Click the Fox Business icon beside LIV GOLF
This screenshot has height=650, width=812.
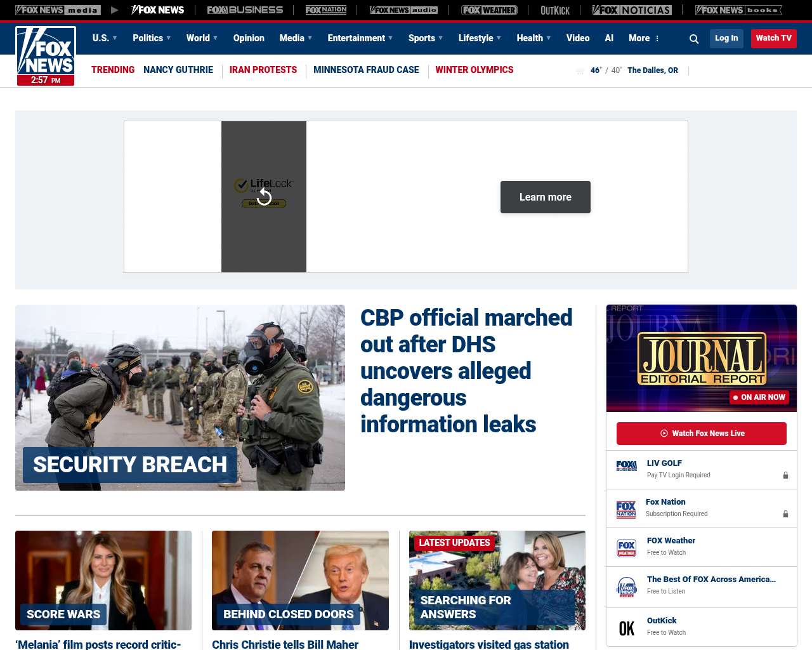pos(627,466)
